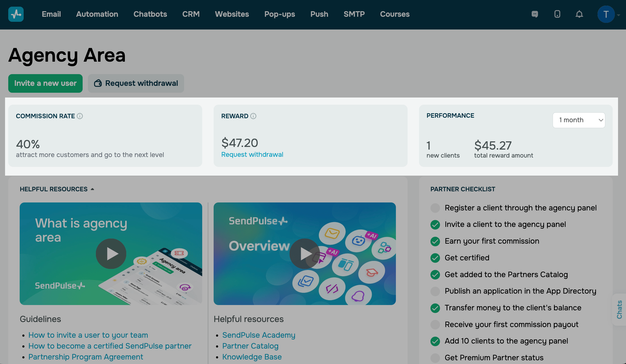Open the Chats side tab
This screenshot has width=626, height=364.
619,310
